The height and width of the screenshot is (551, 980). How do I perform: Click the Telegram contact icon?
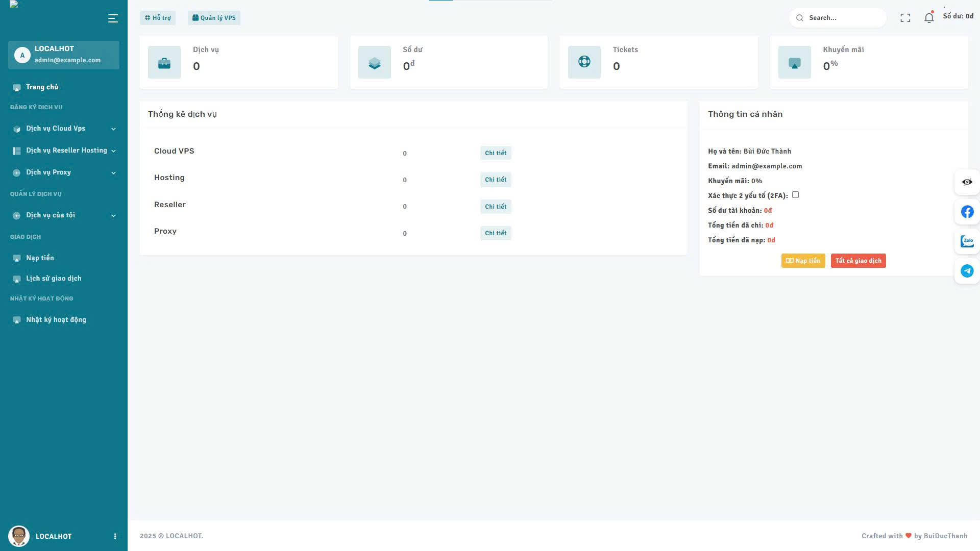(967, 271)
